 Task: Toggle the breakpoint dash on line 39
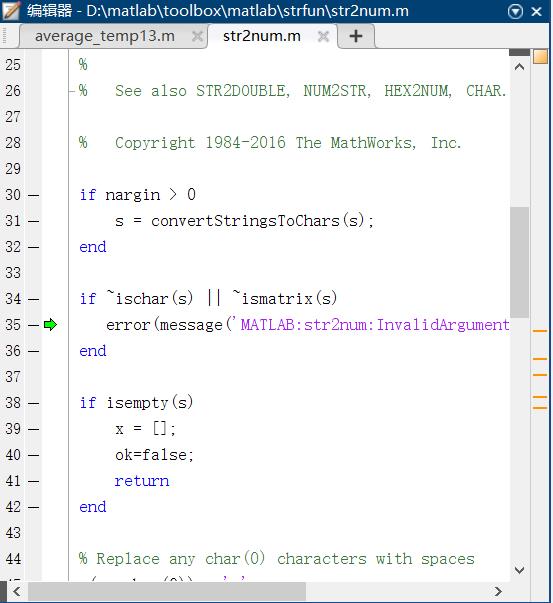point(33,429)
